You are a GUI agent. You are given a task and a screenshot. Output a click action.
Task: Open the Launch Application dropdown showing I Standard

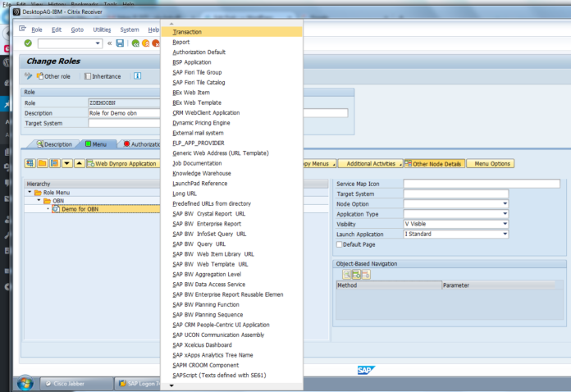(x=505, y=234)
